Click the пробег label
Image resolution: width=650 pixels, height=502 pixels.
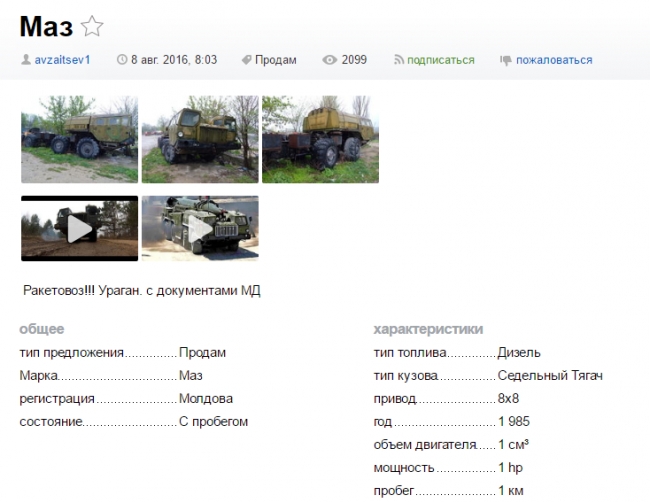click(393, 491)
